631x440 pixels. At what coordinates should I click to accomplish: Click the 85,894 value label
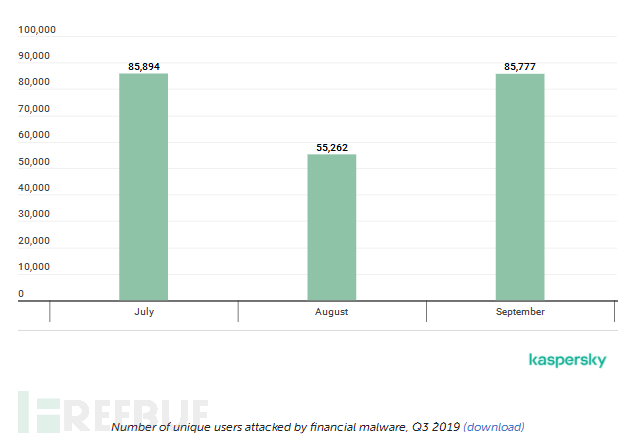click(x=144, y=67)
